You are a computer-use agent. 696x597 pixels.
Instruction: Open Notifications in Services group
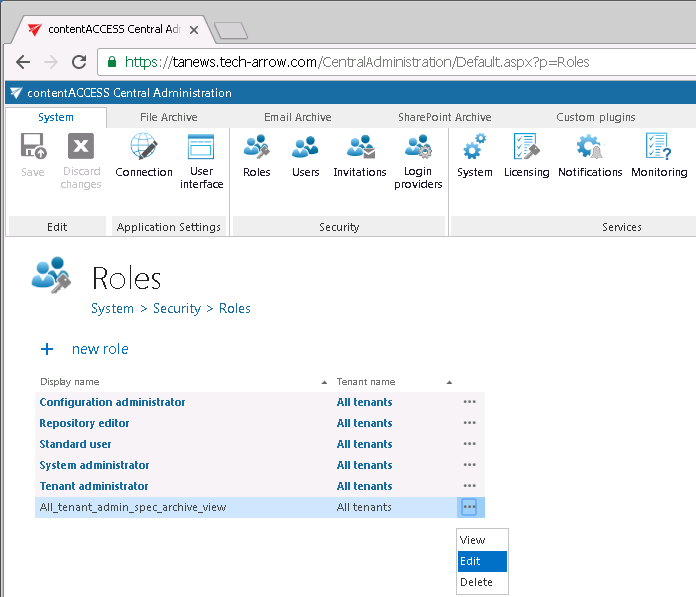pos(590,158)
